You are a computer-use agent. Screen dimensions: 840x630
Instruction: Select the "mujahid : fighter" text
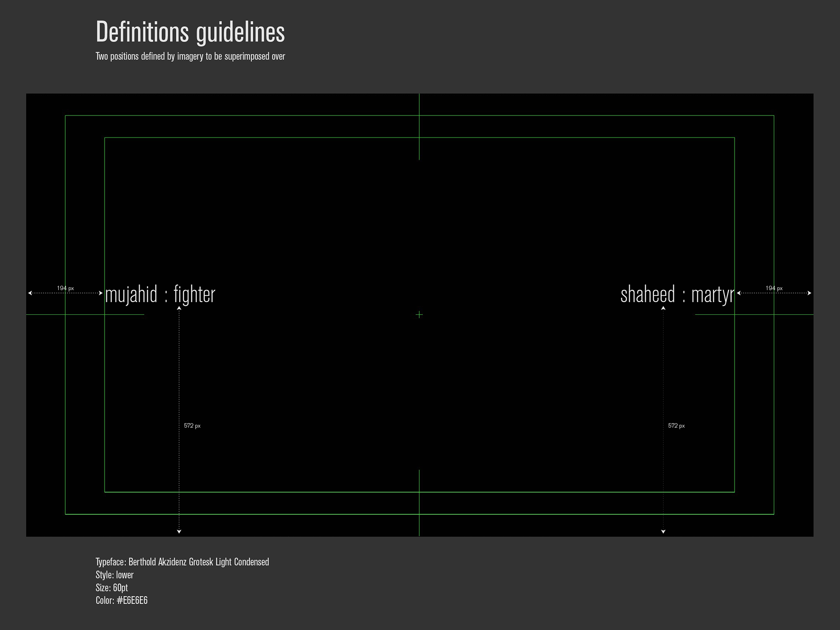(x=160, y=295)
